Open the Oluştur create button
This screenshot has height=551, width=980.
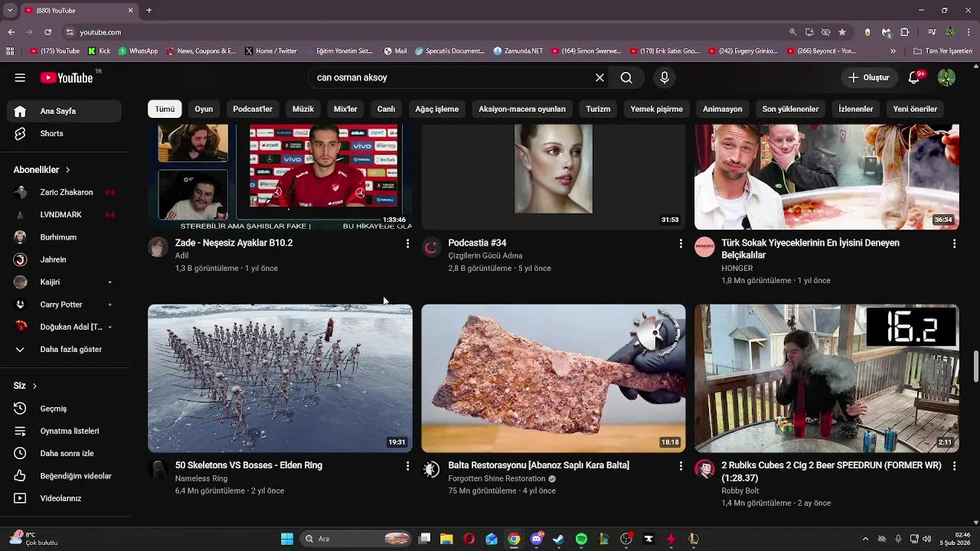point(869,77)
